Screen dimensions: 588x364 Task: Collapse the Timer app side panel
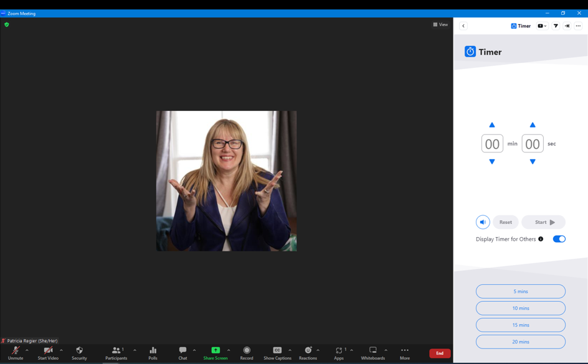(463, 26)
